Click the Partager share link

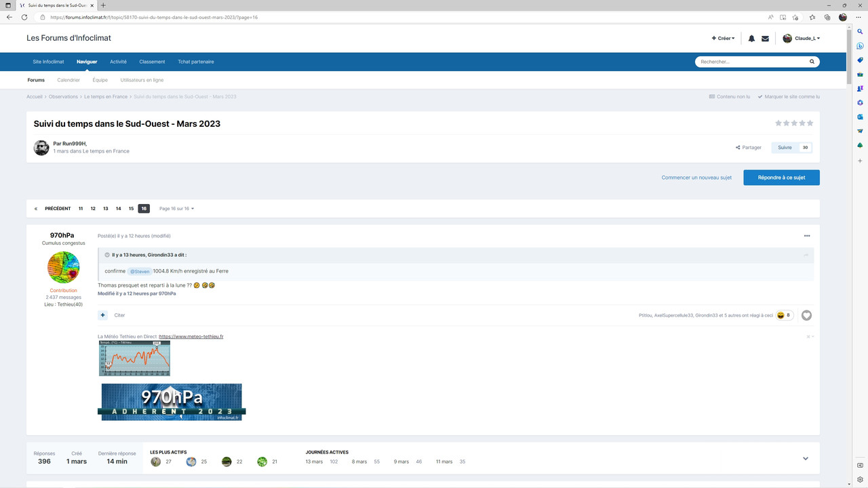click(749, 147)
